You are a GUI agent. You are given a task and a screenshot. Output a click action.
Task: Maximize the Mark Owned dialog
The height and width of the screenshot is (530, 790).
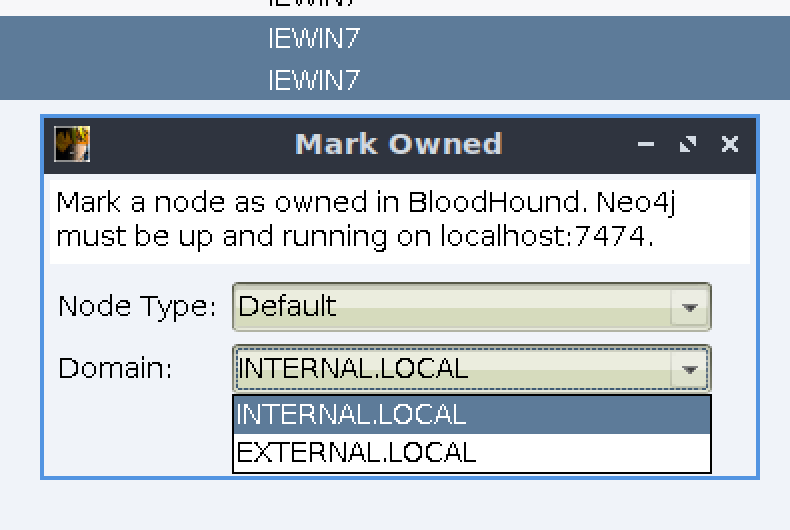tap(688, 144)
